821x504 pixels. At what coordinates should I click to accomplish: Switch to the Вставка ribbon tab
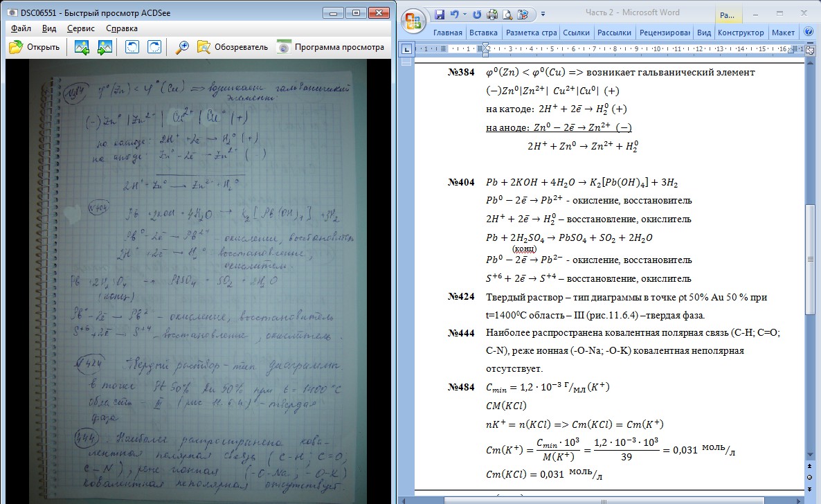point(483,33)
